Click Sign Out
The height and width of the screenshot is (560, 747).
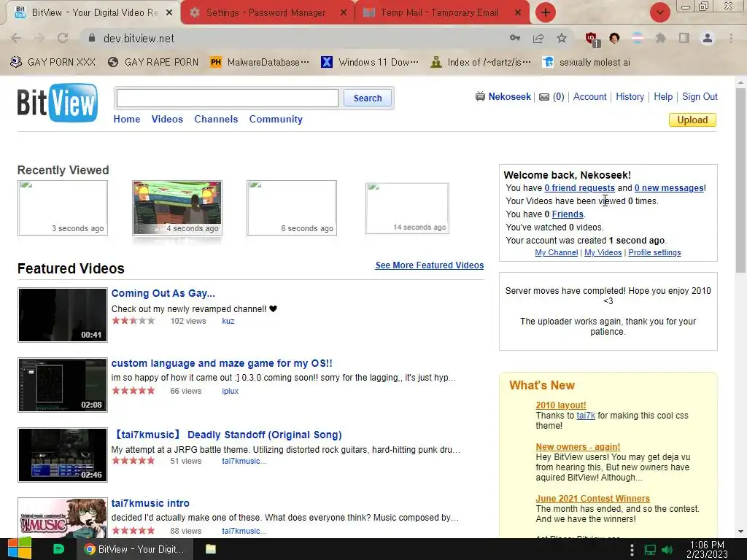pyautogui.click(x=700, y=97)
